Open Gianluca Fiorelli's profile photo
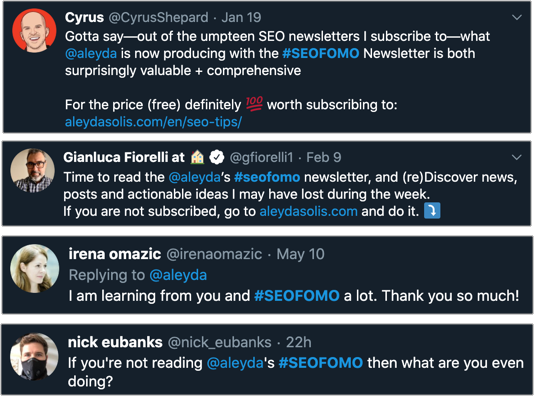This screenshot has height=396, width=534. point(33,170)
